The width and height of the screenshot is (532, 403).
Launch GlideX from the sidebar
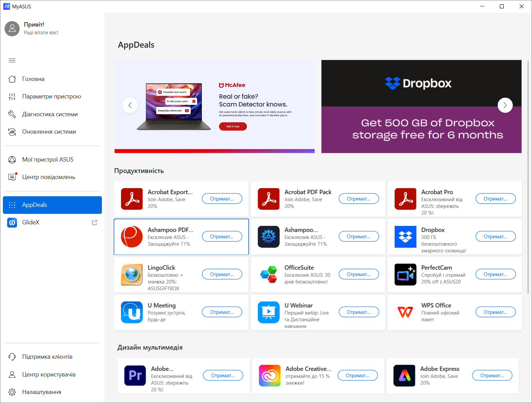click(52, 222)
